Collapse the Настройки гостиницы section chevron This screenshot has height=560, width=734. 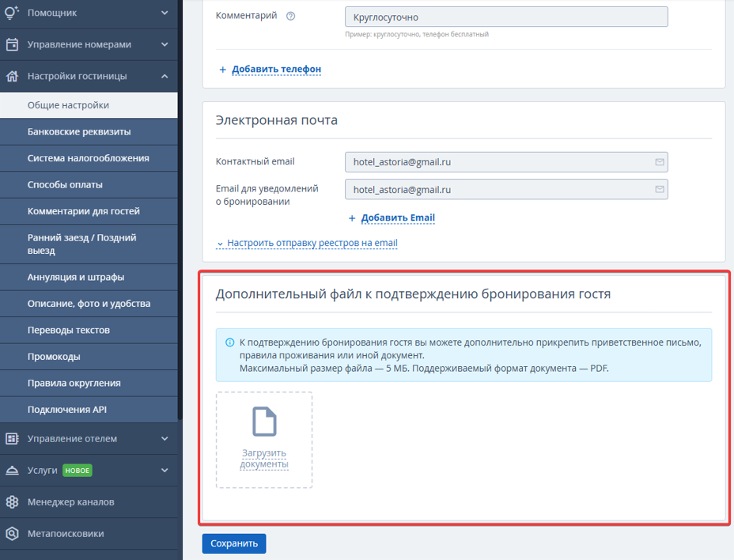tap(165, 76)
